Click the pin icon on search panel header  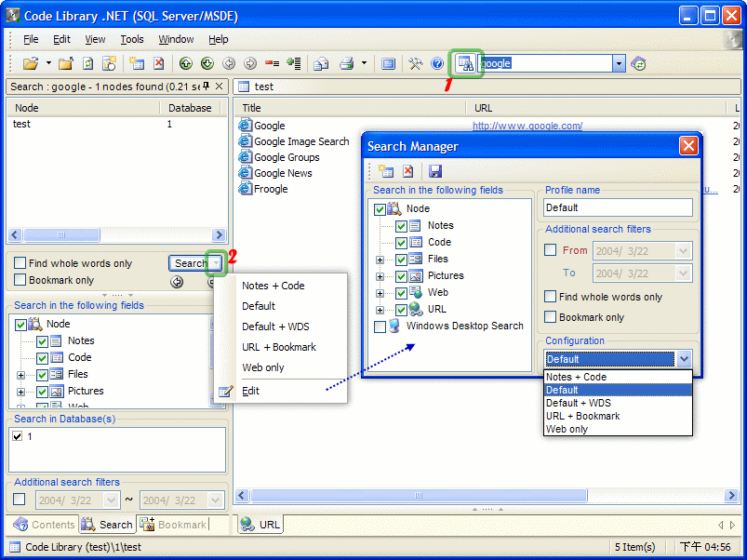coord(206,87)
